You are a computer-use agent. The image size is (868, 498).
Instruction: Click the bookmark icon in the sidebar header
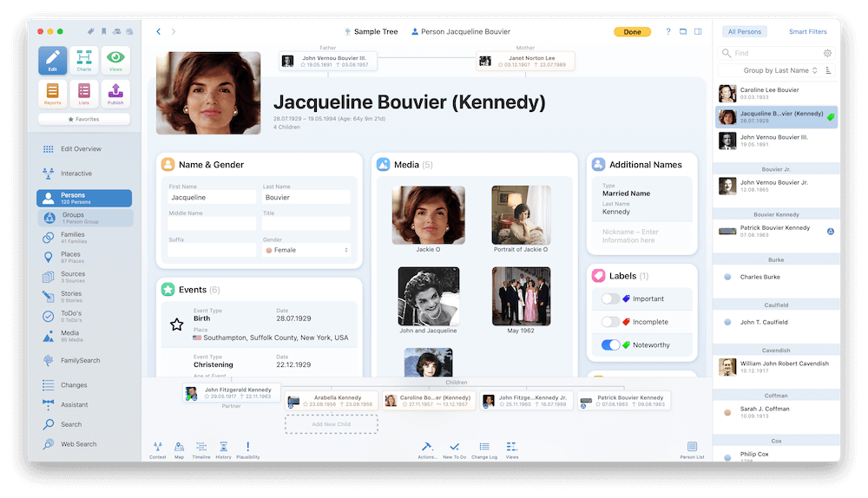point(103,31)
